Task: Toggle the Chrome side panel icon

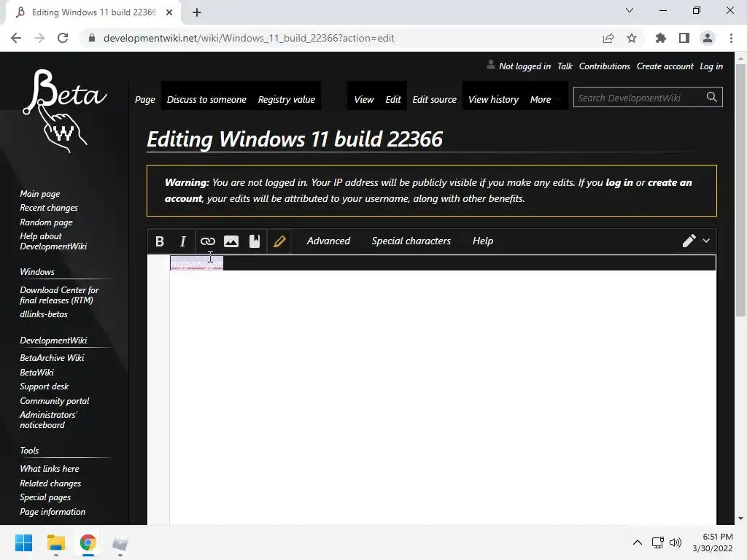Action: [x=684, y=38]
